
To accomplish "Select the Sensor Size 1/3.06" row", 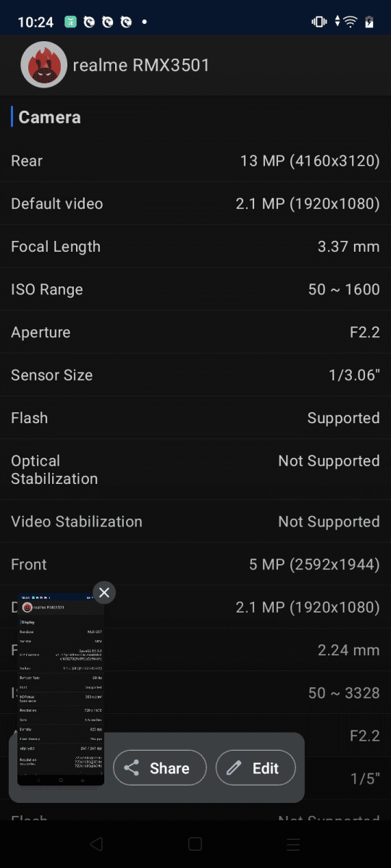I will point(195,375).
